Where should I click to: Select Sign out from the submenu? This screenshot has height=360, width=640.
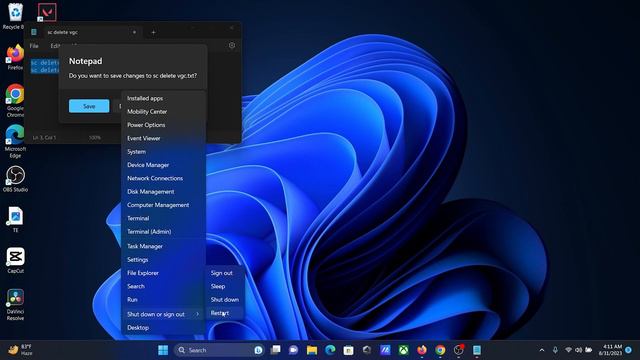click(x=225, y=273)
